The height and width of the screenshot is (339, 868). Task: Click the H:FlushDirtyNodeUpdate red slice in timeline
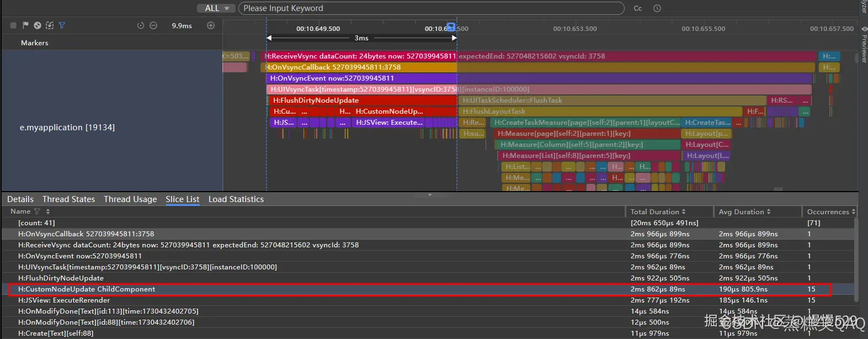click(363, 100)
